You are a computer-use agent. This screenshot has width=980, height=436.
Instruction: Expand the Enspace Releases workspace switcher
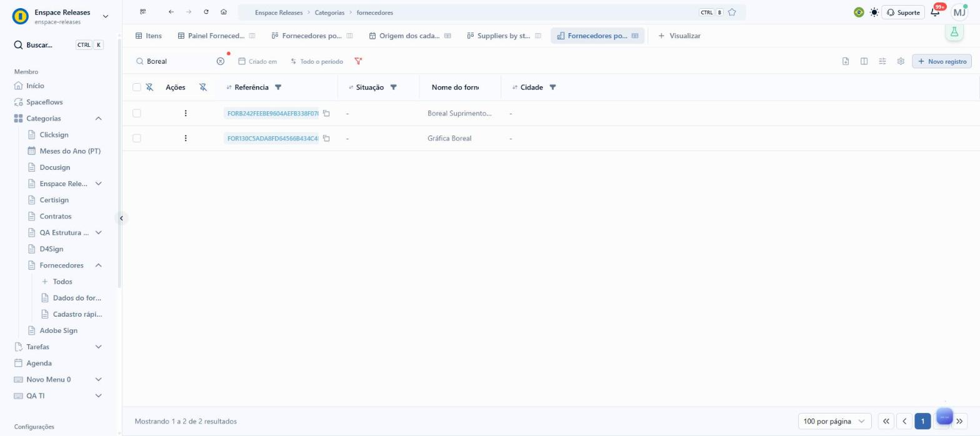(x=105, y=16)
